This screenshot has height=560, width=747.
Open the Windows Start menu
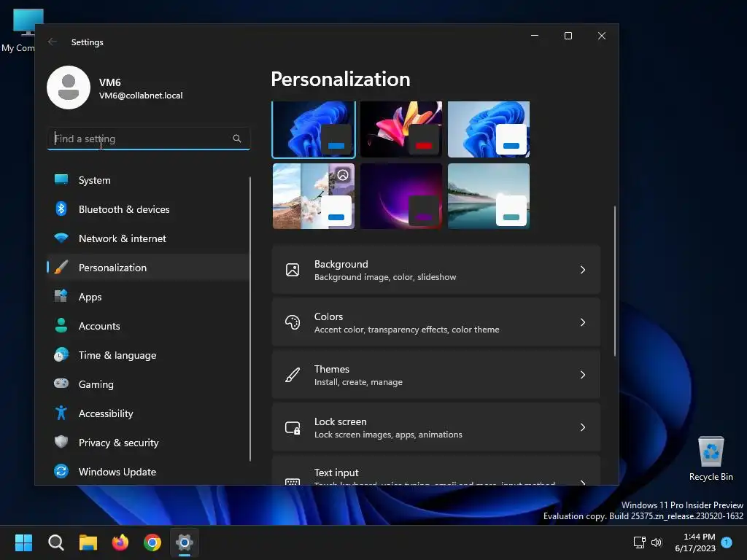point(23,542)
